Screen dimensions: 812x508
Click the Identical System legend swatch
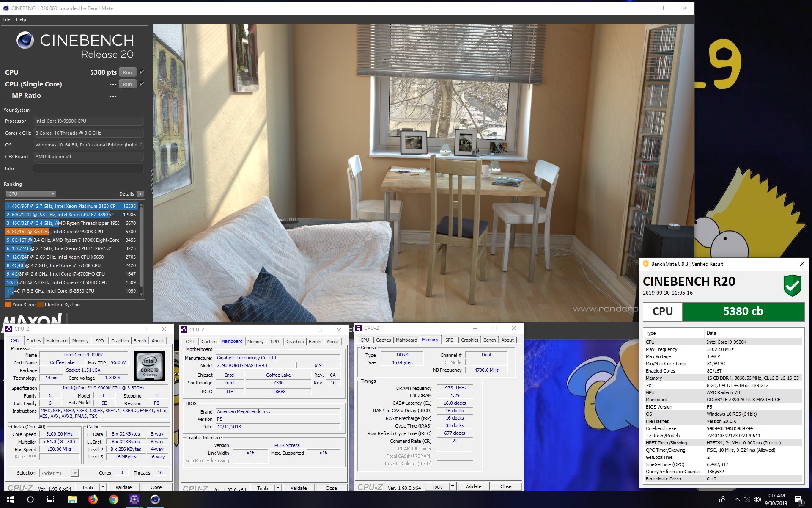[x=40, y=305]
